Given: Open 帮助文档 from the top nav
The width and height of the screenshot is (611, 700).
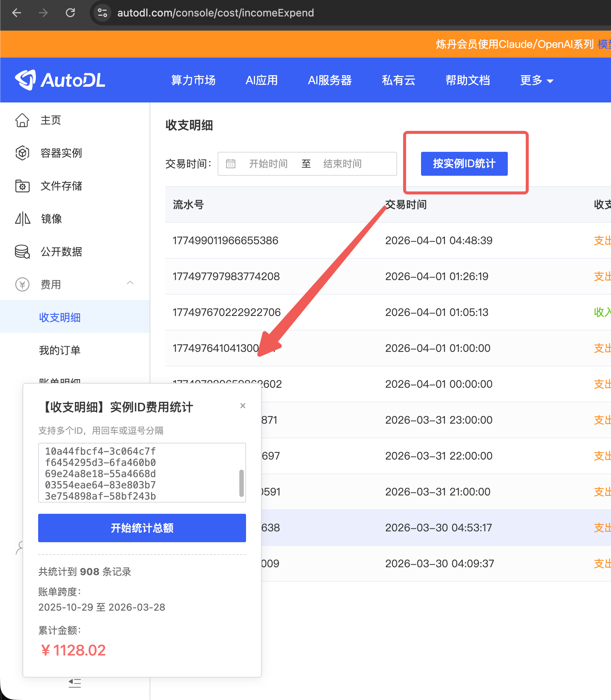Looking at the screenshot, I should click(x=468, y=80).
